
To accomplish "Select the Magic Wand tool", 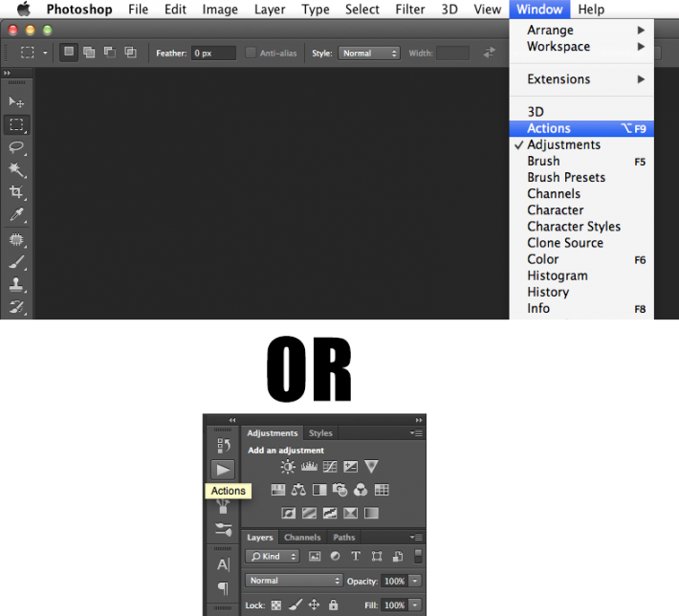I will click(16, 169).
